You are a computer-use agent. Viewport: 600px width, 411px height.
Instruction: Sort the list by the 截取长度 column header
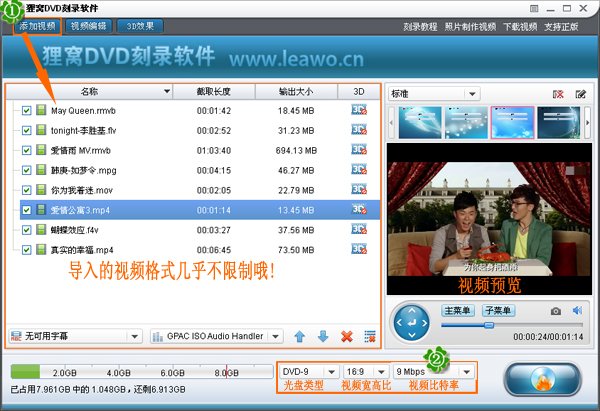[x=214, y=91]
